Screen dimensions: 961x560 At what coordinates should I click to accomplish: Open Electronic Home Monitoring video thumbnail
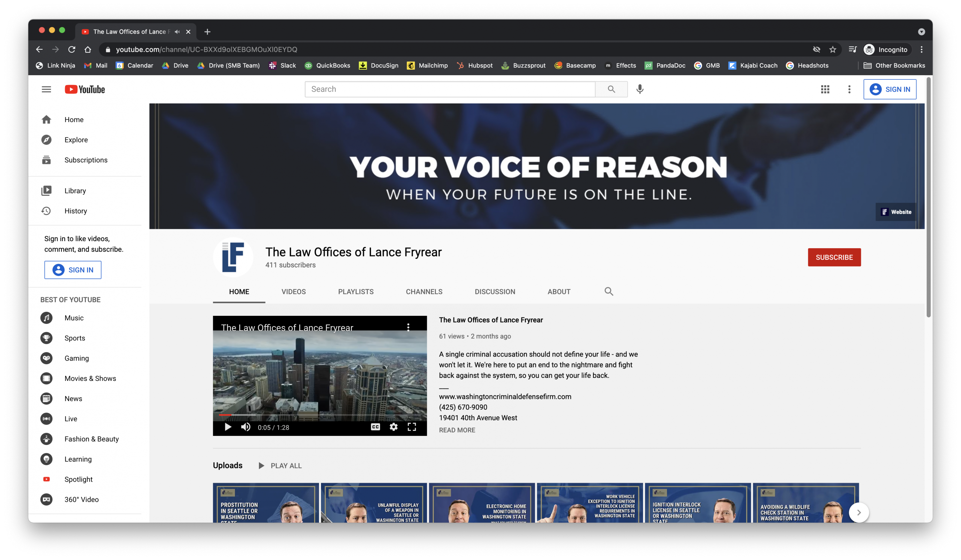[482, 503]
